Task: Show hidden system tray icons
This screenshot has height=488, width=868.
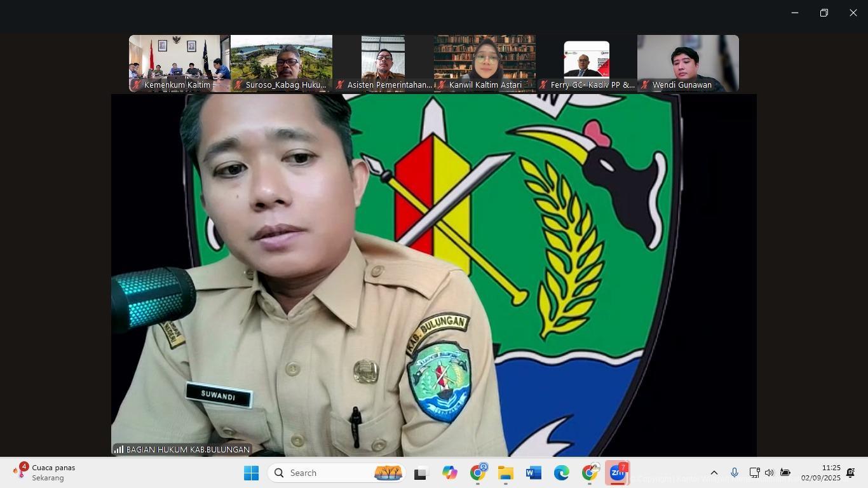Action: pyautogui.click(x=714, y=473)
